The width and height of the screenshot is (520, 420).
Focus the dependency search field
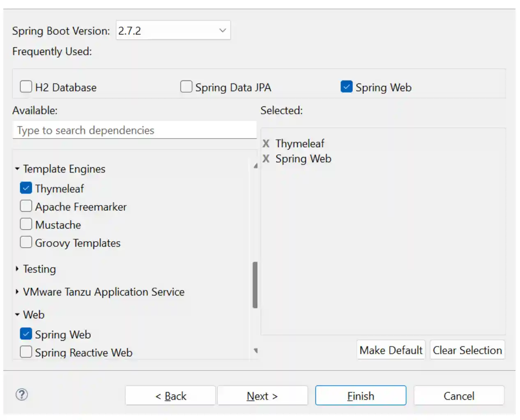135,130
